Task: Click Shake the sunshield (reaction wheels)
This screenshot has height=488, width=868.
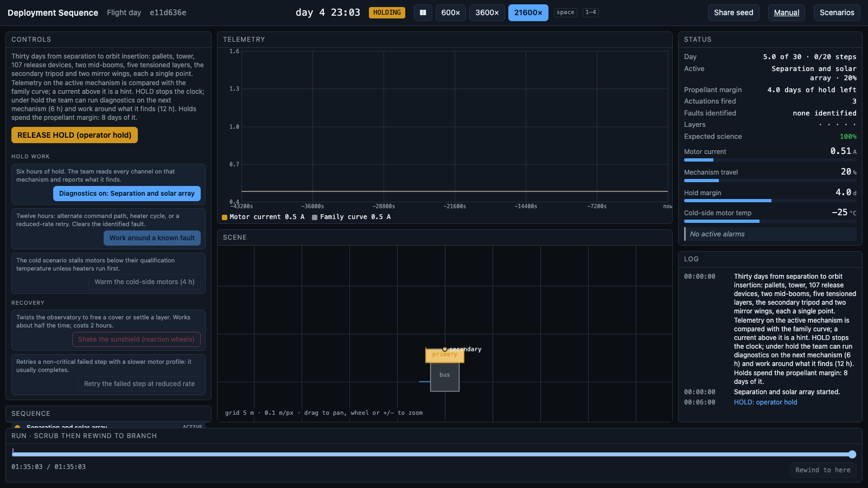Action: tap(136, 339)
